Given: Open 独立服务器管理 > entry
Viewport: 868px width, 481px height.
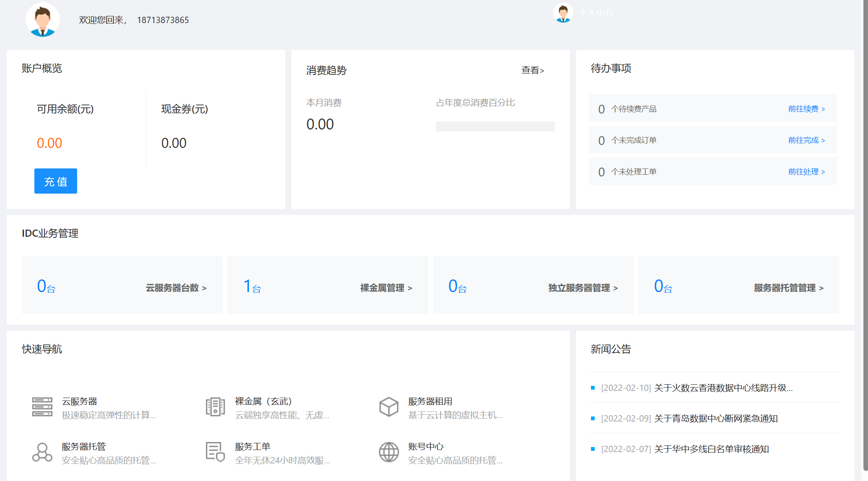Looking at the screenshot, I should [x=583, y=288].
